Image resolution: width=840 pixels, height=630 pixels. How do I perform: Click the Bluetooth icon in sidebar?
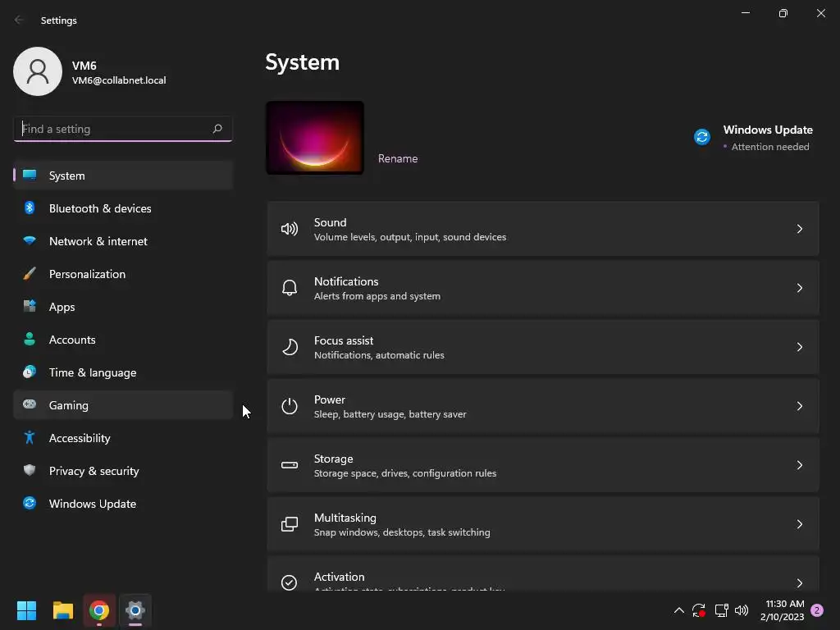[30, 208]
